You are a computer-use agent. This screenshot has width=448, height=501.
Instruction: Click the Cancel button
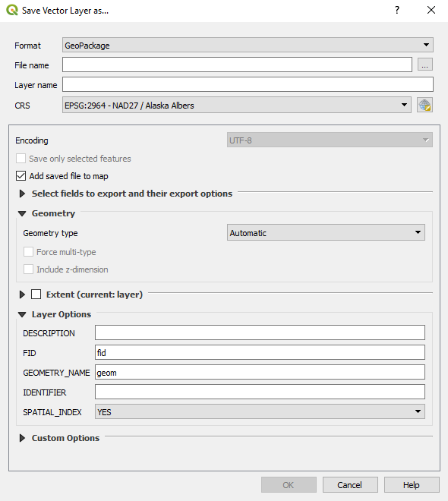tap(350, 485)
